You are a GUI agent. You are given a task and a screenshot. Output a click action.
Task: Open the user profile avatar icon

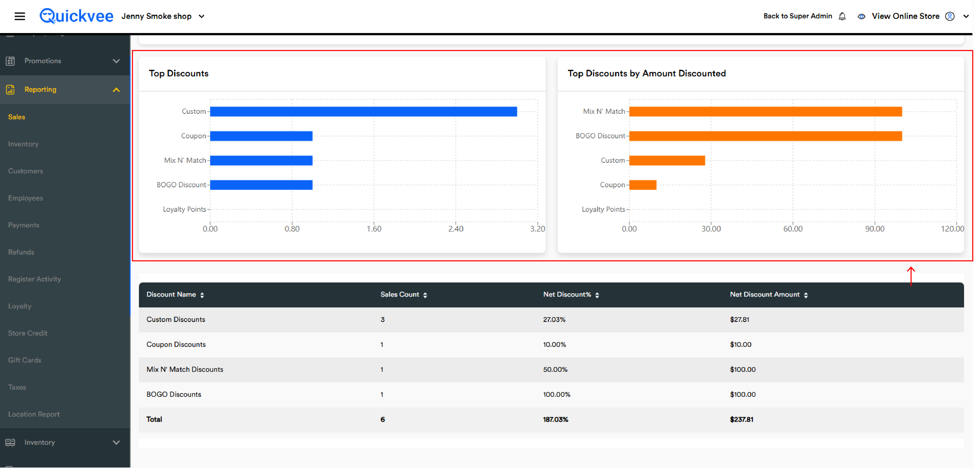pos(950,16)
